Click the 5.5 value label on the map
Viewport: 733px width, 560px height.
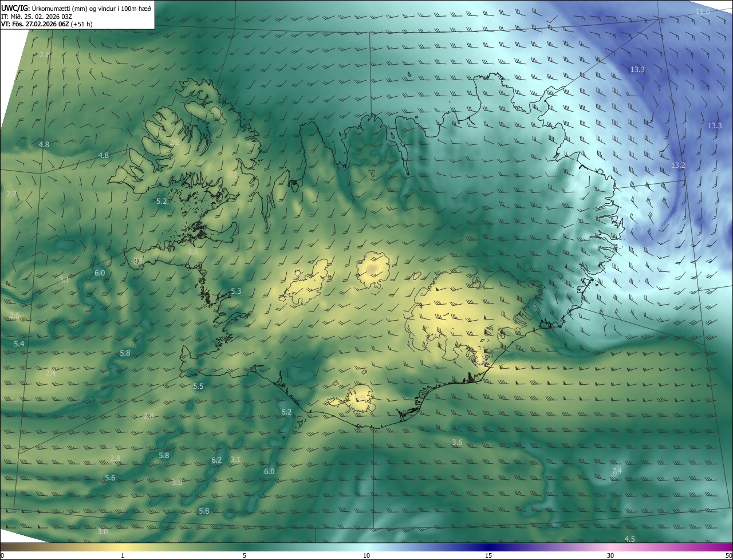[x=198, y=387]
